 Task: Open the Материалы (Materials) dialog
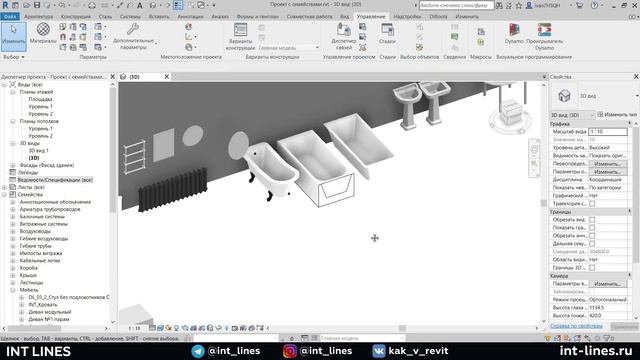pyautogui.click(x=43, y=33)
